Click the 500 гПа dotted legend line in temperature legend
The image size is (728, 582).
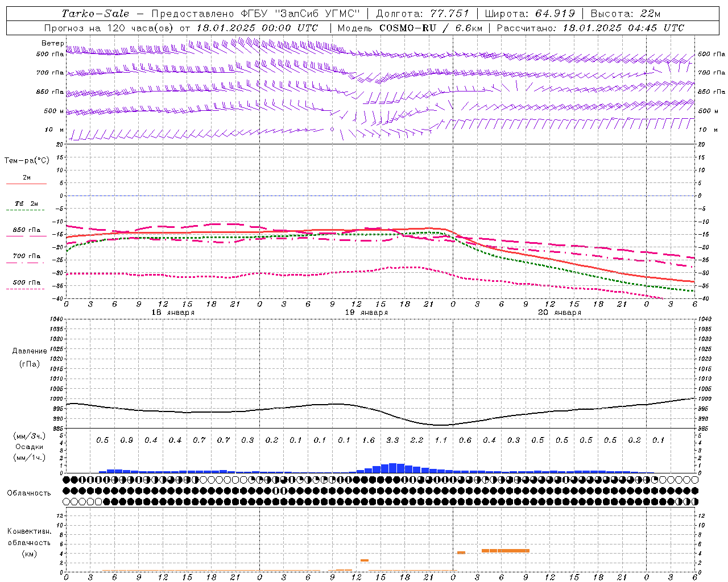tap(25, 289)
